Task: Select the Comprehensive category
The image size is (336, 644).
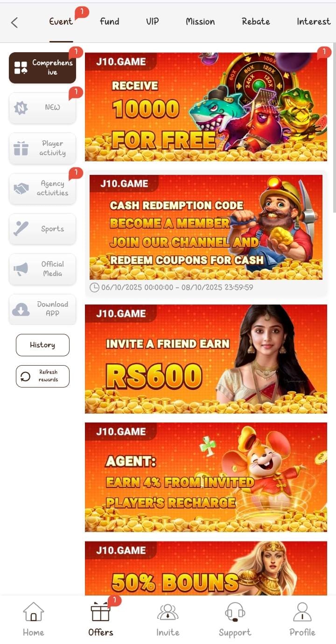Action: point(42,68)
